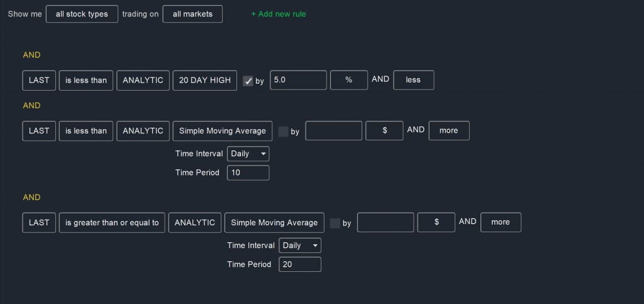Click the Time Period field showing 10
This screenshot has width=644, height=304.
coord(248,172)
